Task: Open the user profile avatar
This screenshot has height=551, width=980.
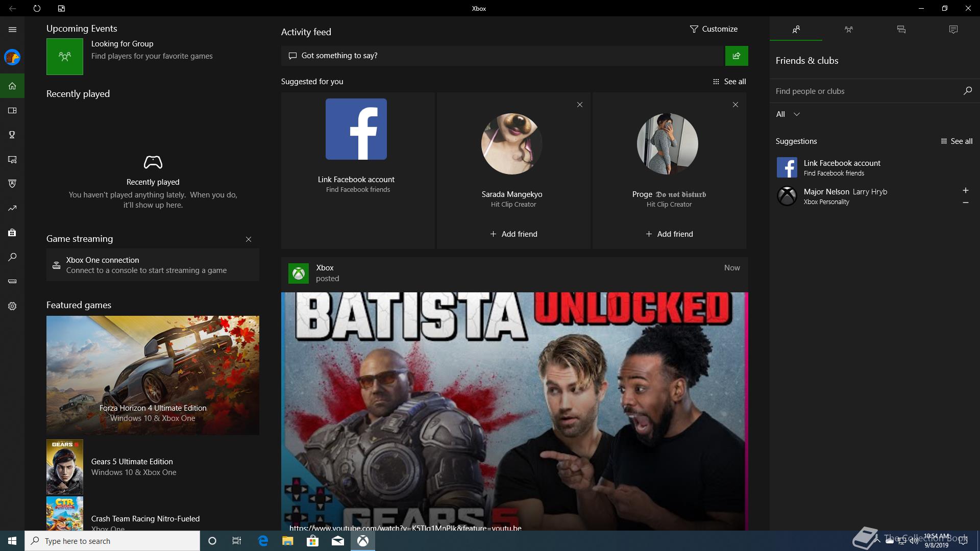Action: click(x=12, y=57)
